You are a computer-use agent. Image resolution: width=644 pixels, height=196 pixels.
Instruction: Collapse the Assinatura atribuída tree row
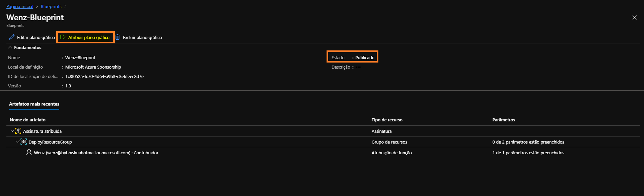(x=12, y=131)
